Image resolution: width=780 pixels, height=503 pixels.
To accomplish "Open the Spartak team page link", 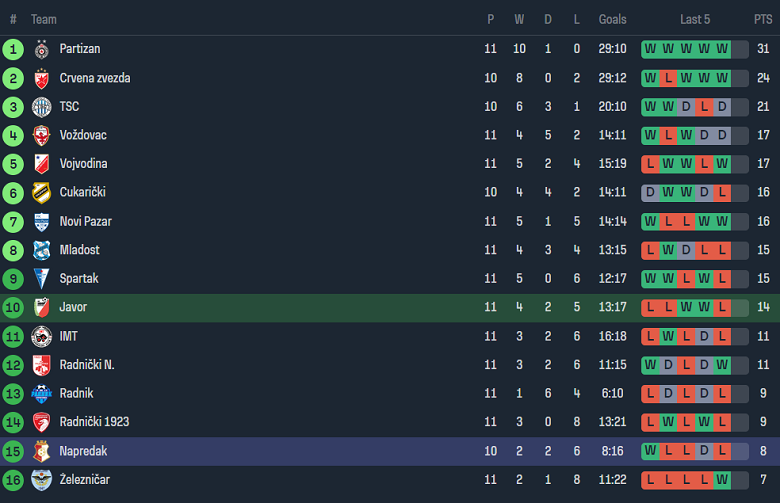I will tap(79, 279).
